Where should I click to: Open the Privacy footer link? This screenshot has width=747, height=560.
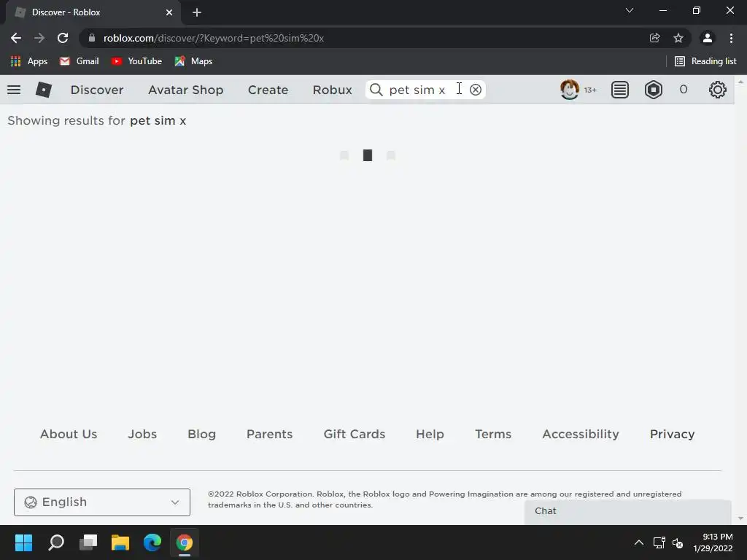click(672, 434)
